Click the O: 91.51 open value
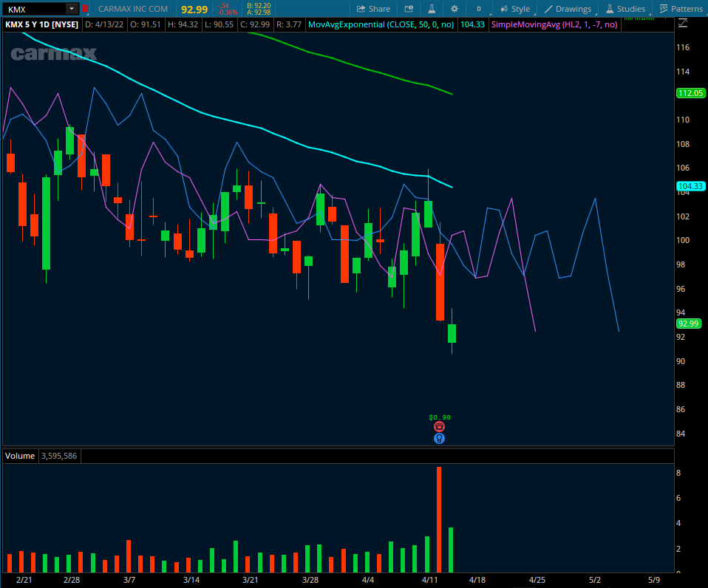 coord(146,24)
